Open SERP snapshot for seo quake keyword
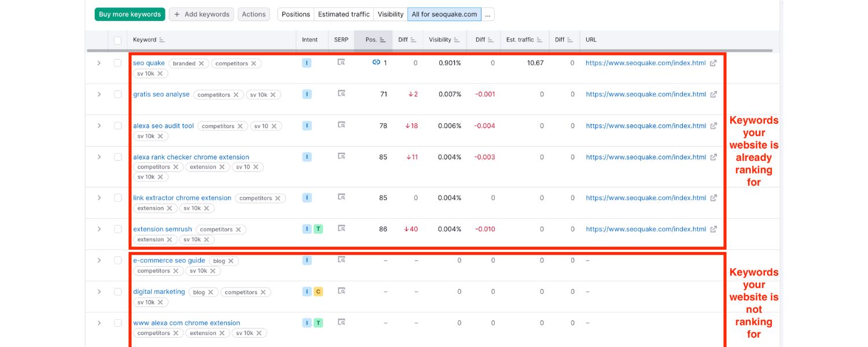 pyautogui.click(x=341, y=62)
